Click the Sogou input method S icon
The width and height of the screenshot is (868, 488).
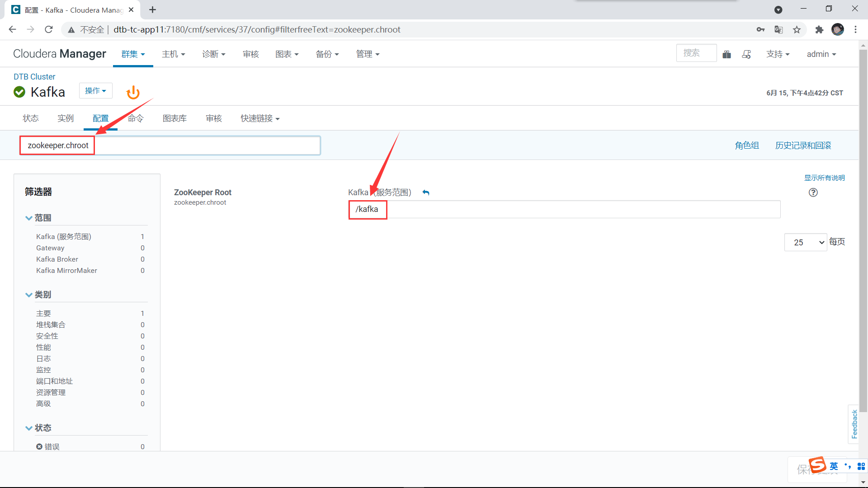817,465
